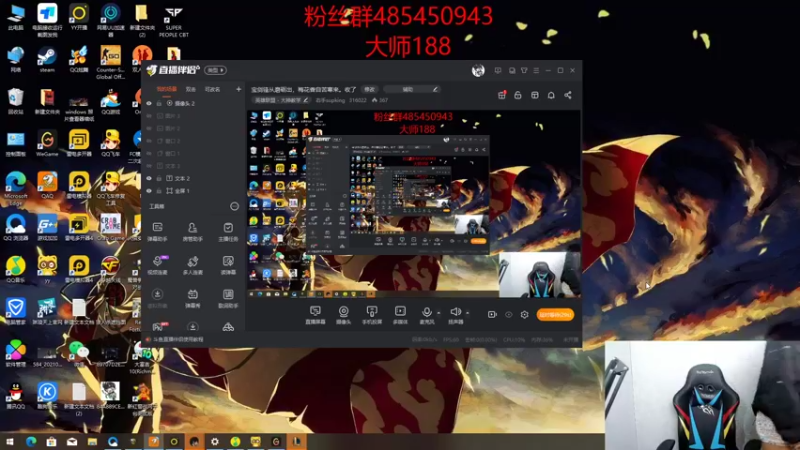Open the 视频连麦 tool
800x450 pixels.
[x=158, y=265]
